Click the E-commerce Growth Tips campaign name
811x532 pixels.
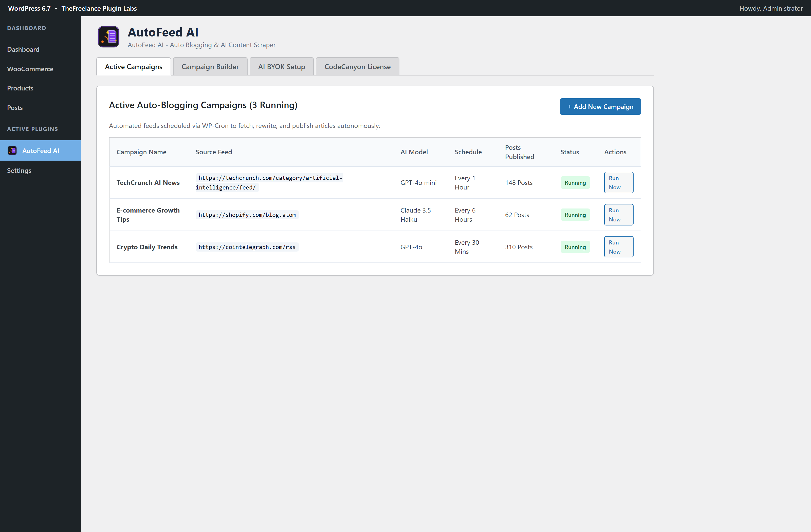point(148,215)
